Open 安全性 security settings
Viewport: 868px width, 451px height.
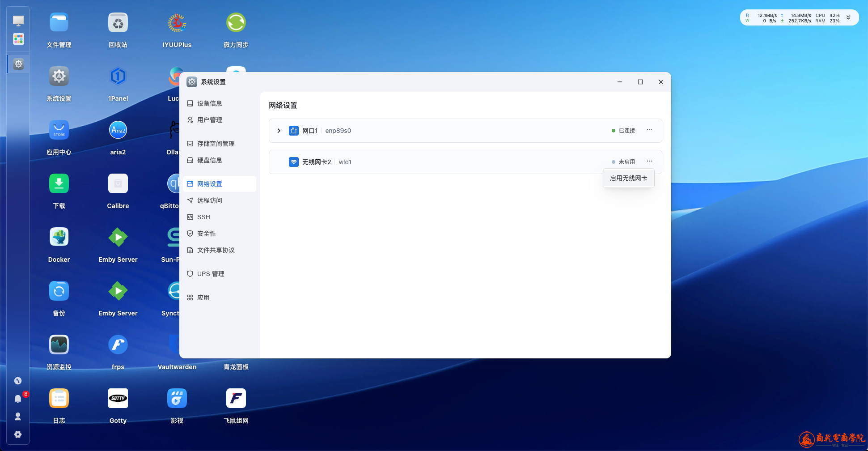pyautogui.click(x=220, y=234)
